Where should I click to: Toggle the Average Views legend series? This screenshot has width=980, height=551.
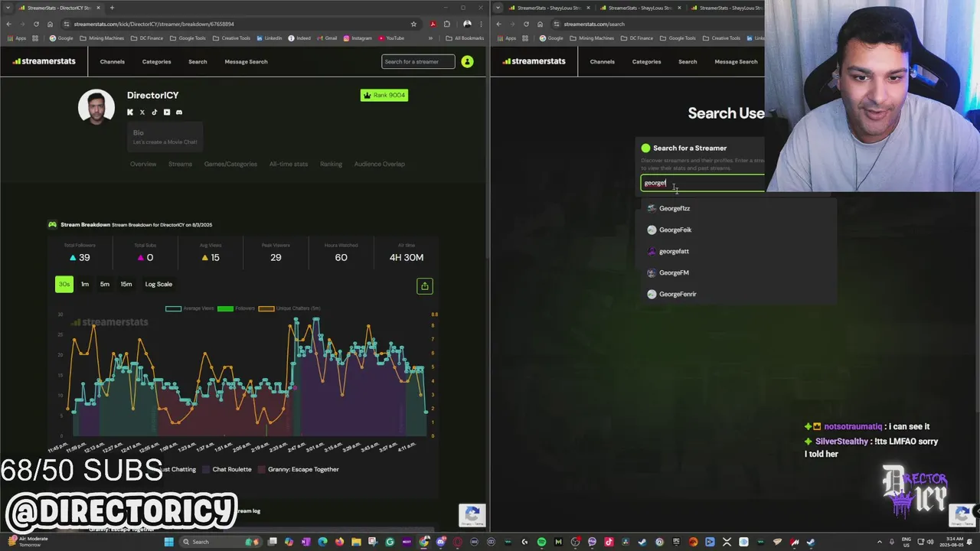pyautogui.click(x=190, y=308)
